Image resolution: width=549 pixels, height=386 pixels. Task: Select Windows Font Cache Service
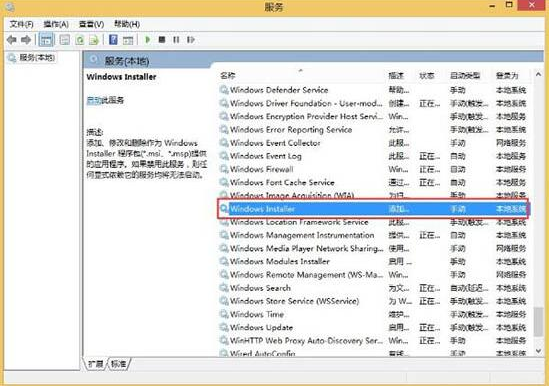click(x=373, y=182)
